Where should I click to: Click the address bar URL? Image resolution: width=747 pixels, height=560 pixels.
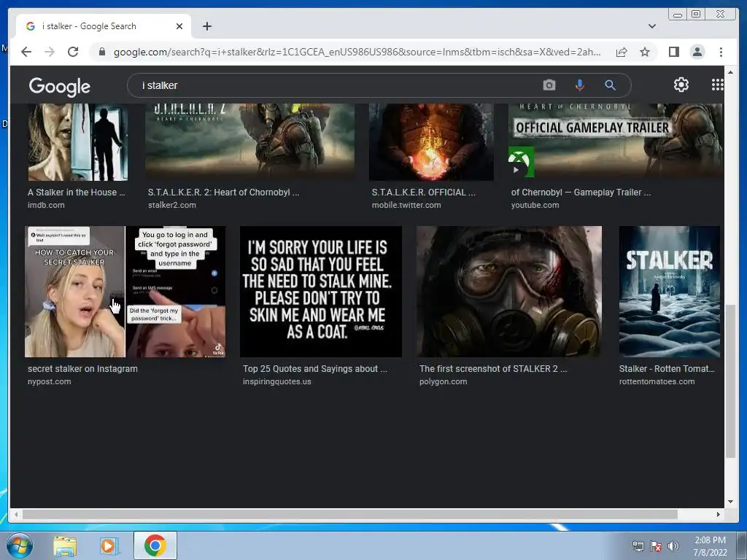tap(357, 52)
